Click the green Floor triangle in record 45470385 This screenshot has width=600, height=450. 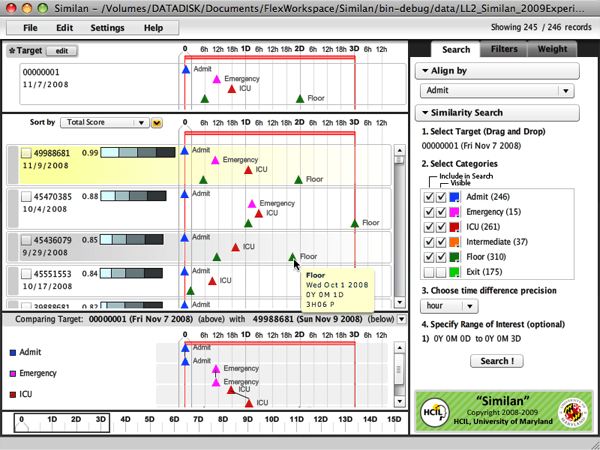click(356, 223)
